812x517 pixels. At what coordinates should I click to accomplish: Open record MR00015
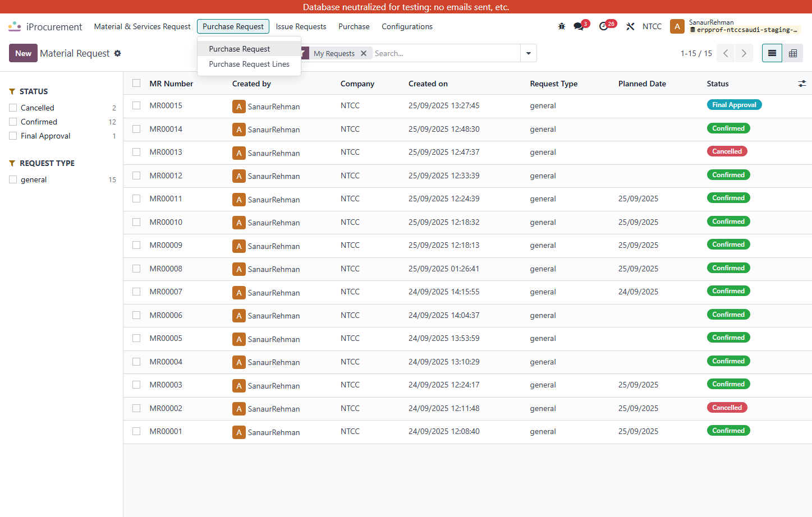166,105
